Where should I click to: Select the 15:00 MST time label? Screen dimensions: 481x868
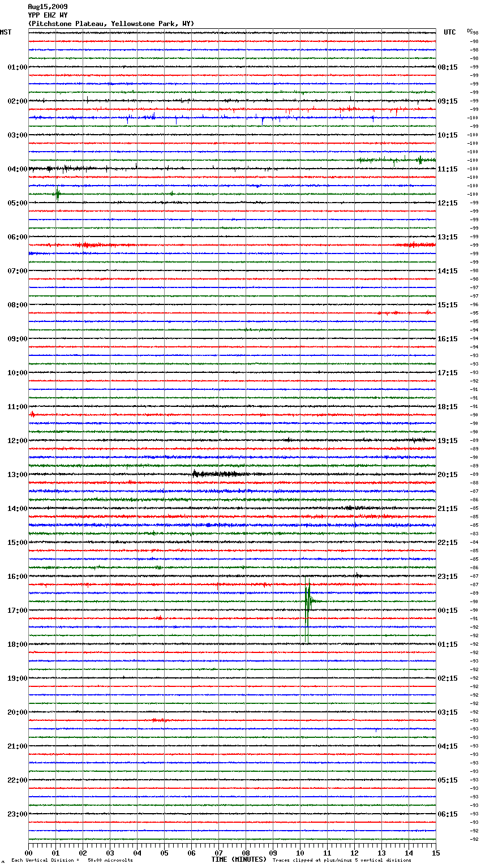pyautogui.click(x=18, y=543)
